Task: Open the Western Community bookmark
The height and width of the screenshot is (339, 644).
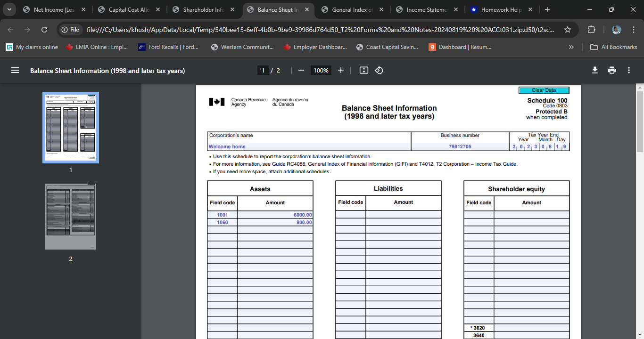Action: tap(242, 47)
